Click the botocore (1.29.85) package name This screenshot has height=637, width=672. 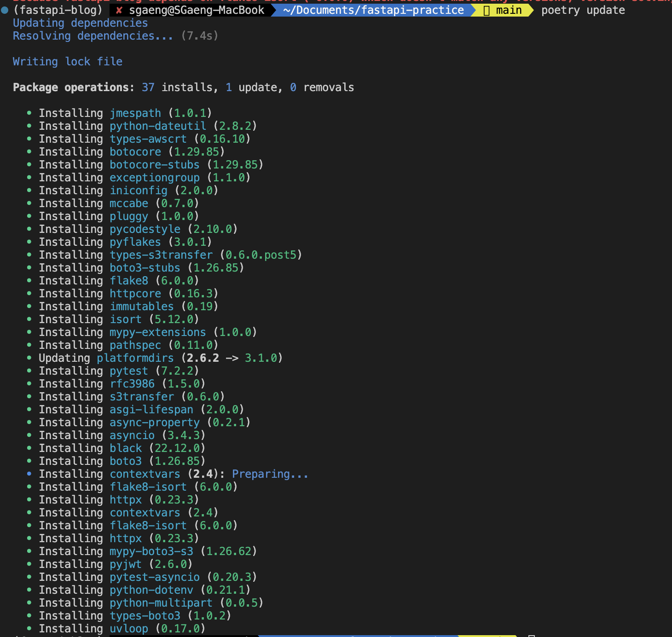[x=135, y=152]
